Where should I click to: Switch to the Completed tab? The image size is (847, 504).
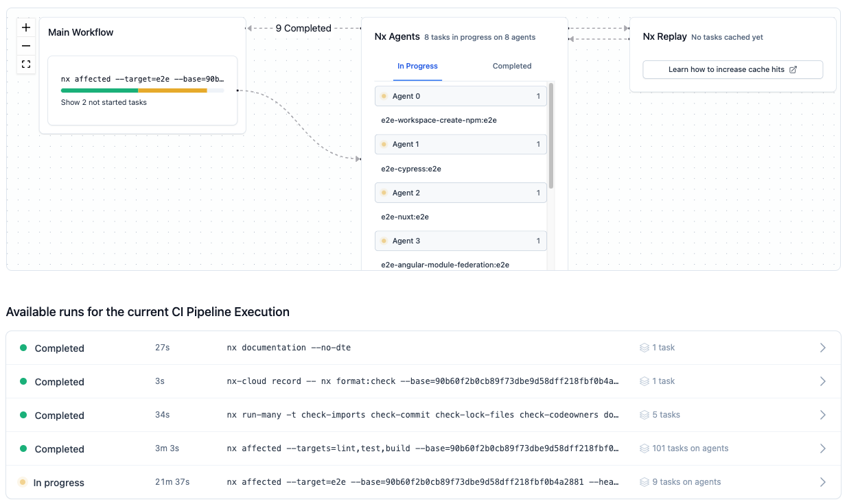[511, 66]
